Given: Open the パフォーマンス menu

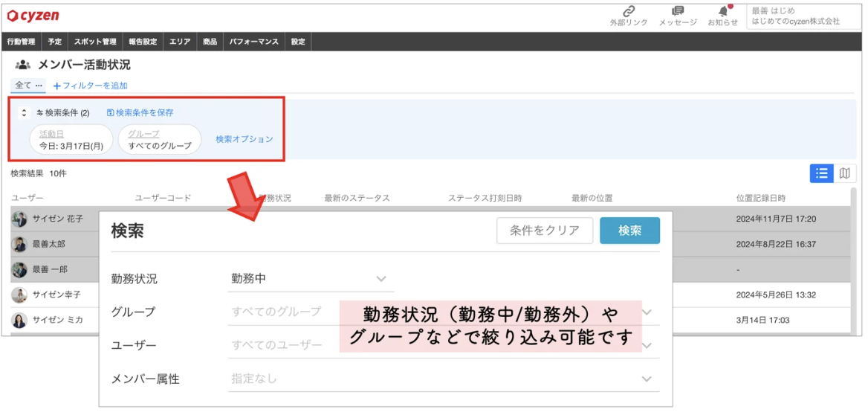Looking at the screenshot, I should [x=254, y=42].
